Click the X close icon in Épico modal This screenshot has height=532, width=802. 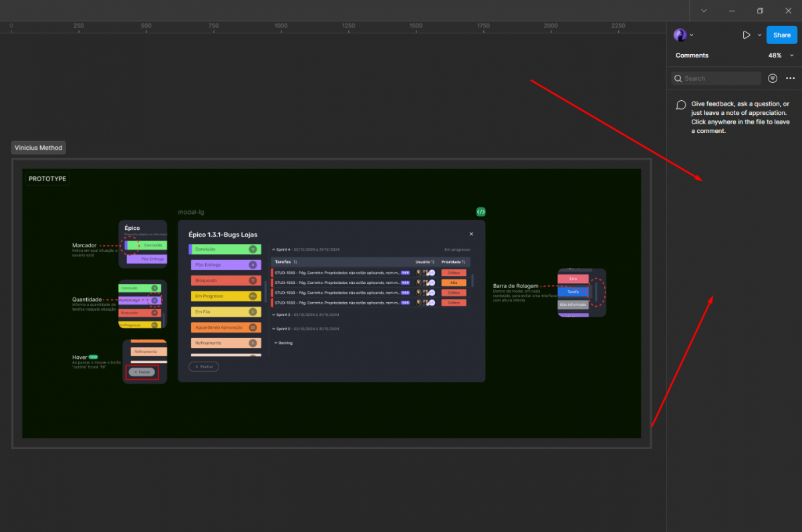coord(471,234)
